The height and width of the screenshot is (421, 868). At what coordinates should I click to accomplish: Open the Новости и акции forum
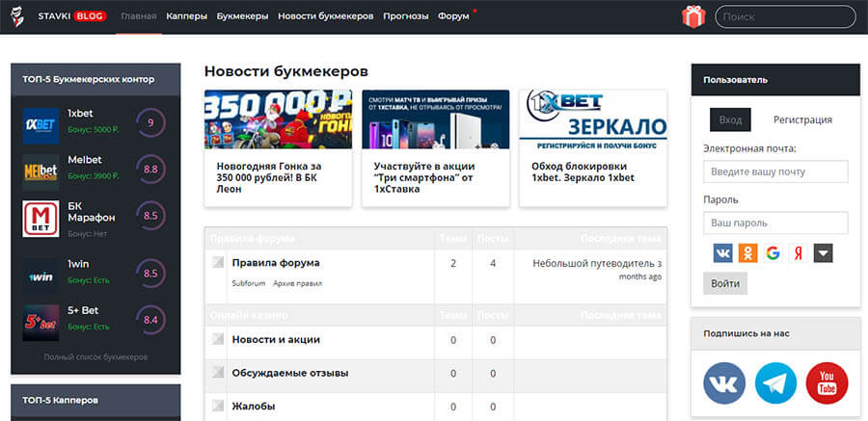click(x=276, y=339)
